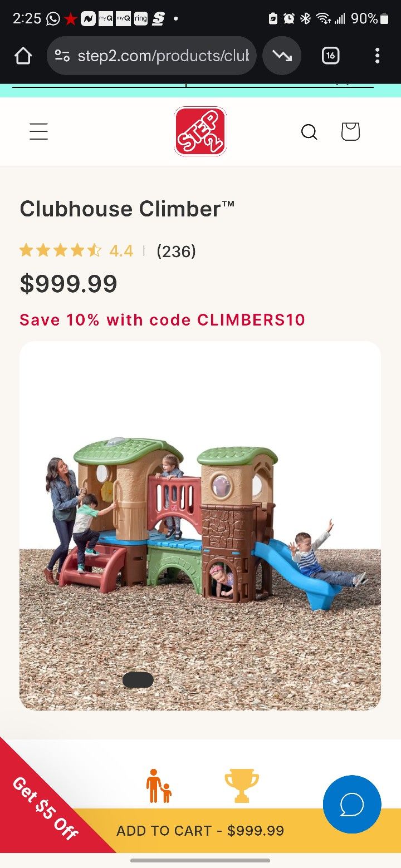Open the chat bubble button

coord(352,804)
